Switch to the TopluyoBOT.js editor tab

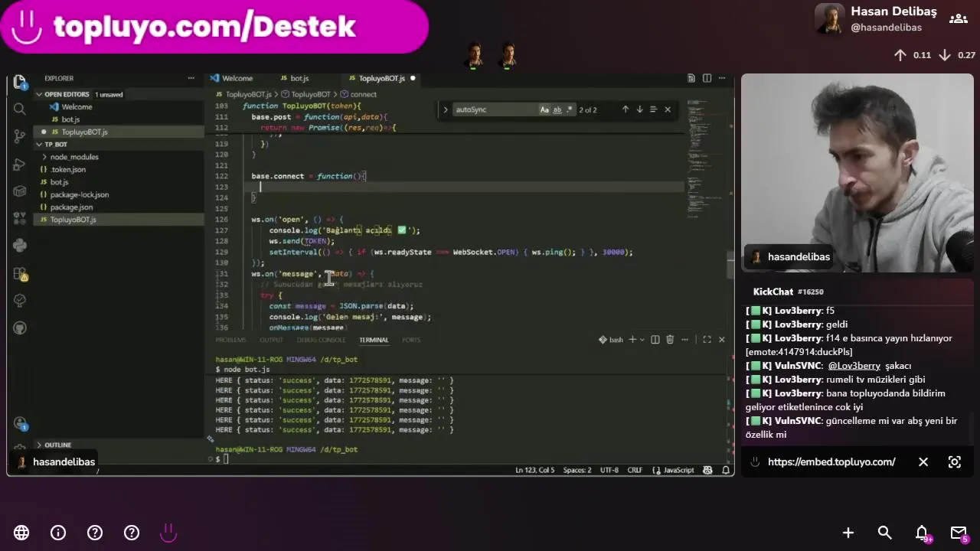click(x=381, y=78)
